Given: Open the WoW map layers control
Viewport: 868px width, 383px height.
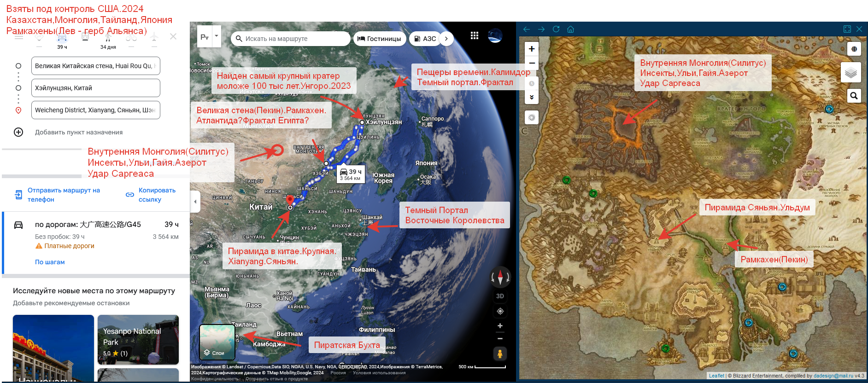Looking at the screenshot, I should click(x=850, y=73).
